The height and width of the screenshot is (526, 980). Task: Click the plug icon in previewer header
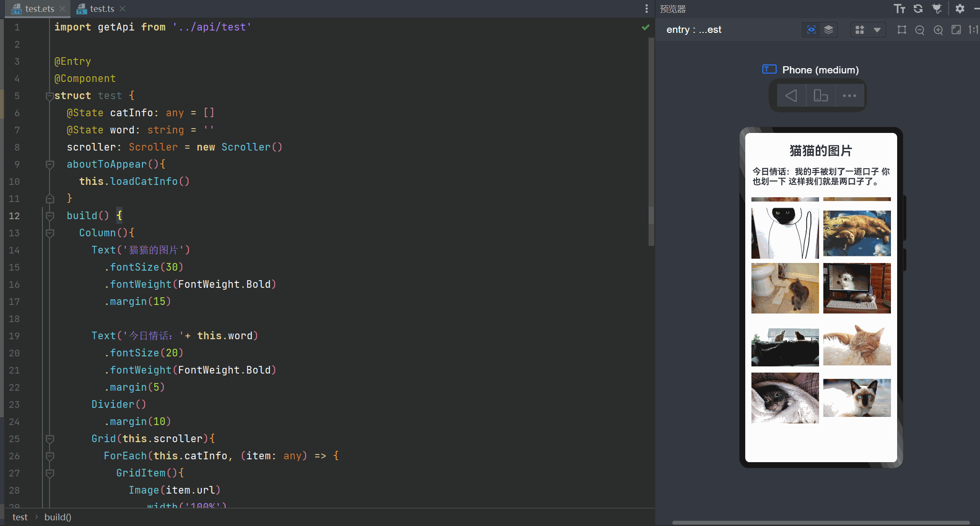(x=937, y=9)
